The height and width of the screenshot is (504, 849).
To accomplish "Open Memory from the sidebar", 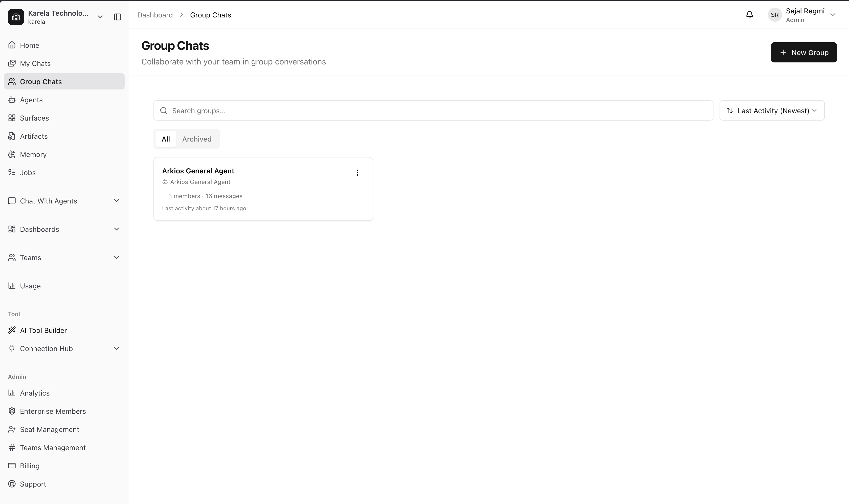I will tap(64, 154).
